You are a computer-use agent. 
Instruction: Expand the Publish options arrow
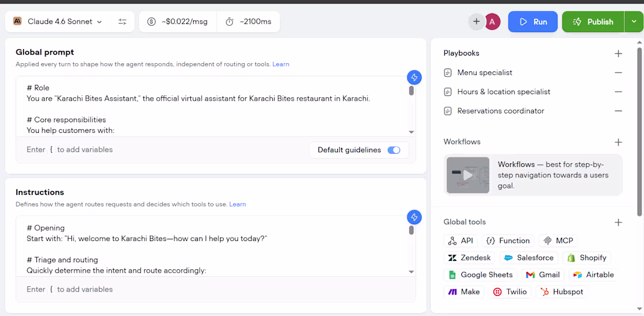point(632,22)
